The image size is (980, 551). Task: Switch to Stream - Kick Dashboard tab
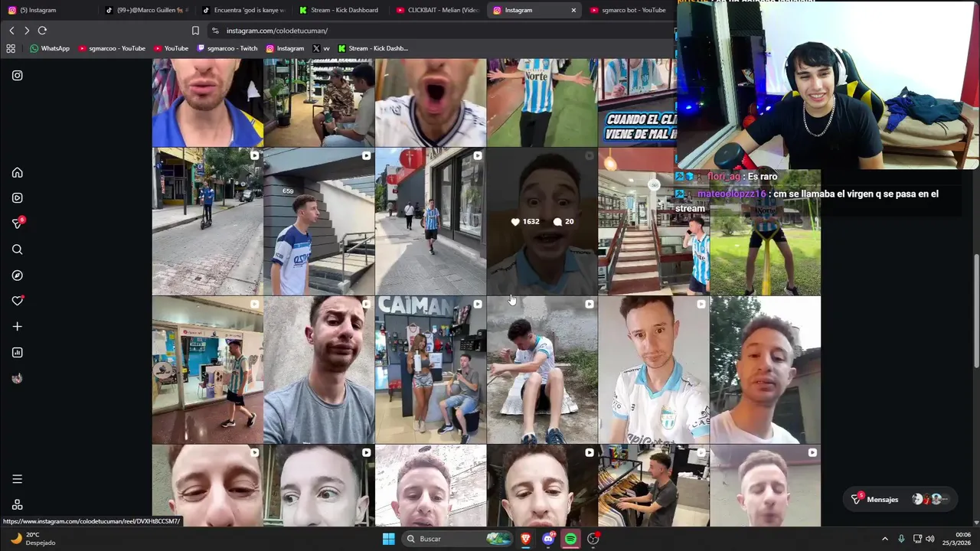(340, 10)
